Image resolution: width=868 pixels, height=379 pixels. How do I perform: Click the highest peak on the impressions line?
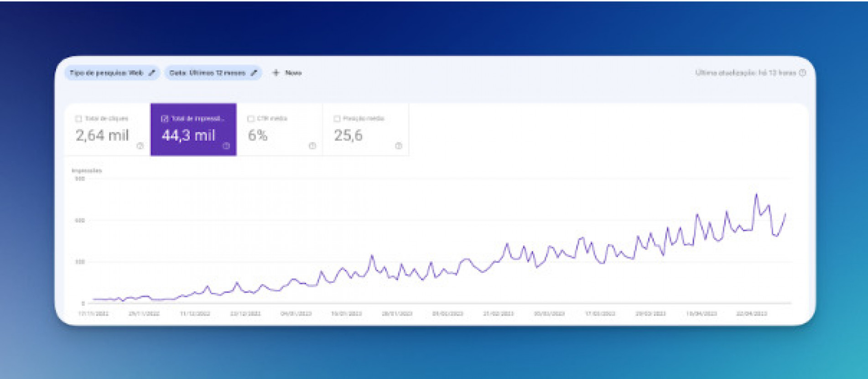756,195
